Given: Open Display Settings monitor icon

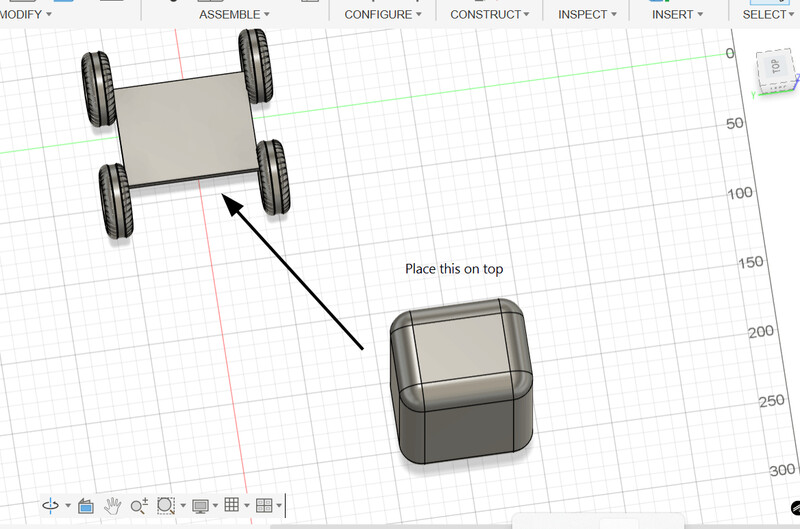Looking at the screenshot, I should pos(200,506).
